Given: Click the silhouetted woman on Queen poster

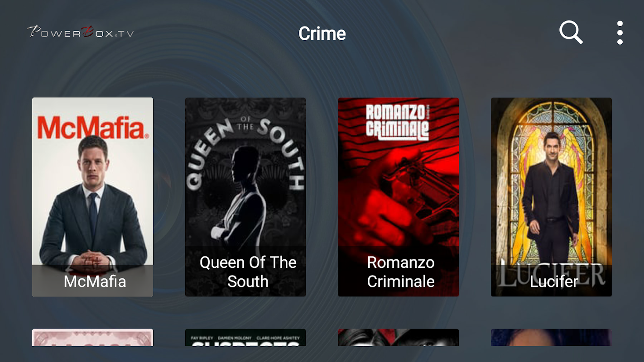Looking at the screenshot, I should pos(243,195).
